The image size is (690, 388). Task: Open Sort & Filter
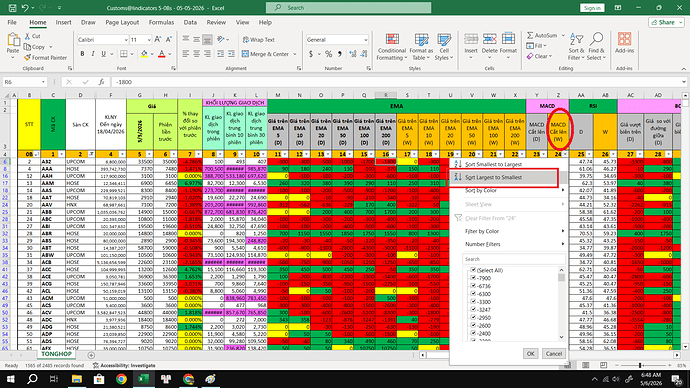click(576, 47)
